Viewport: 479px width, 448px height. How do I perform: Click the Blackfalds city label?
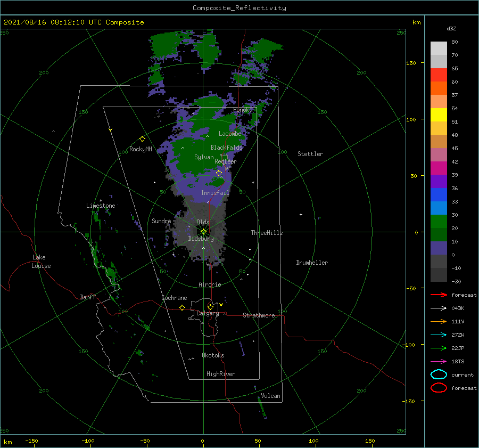(x=226, y=148)
